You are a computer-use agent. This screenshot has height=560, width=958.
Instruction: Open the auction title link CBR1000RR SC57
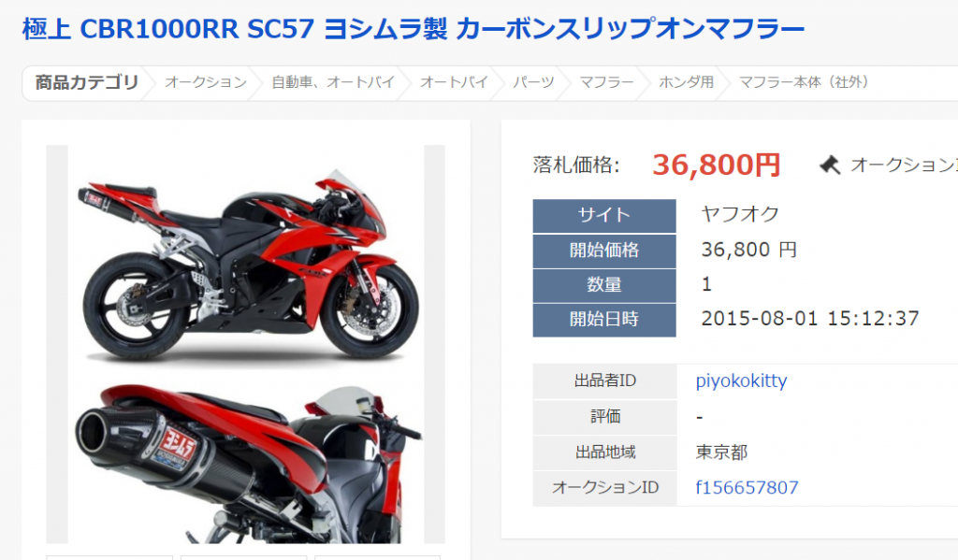tap(413, 29)
